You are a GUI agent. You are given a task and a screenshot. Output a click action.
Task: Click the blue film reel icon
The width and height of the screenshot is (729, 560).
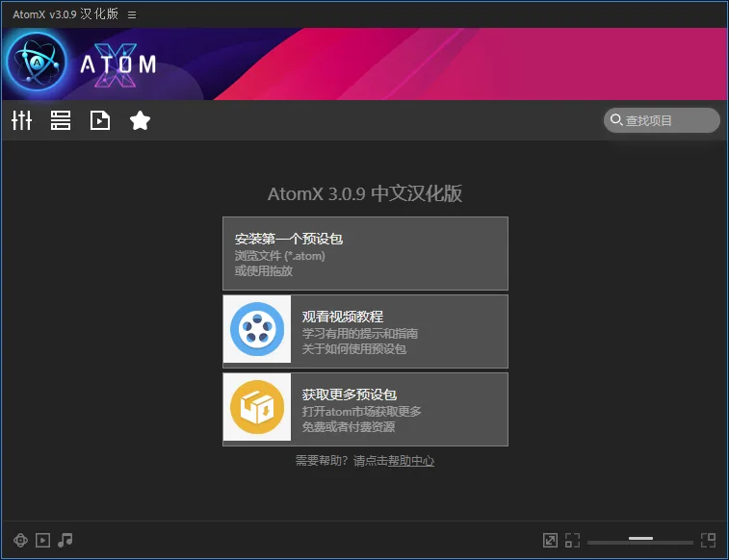257,331
